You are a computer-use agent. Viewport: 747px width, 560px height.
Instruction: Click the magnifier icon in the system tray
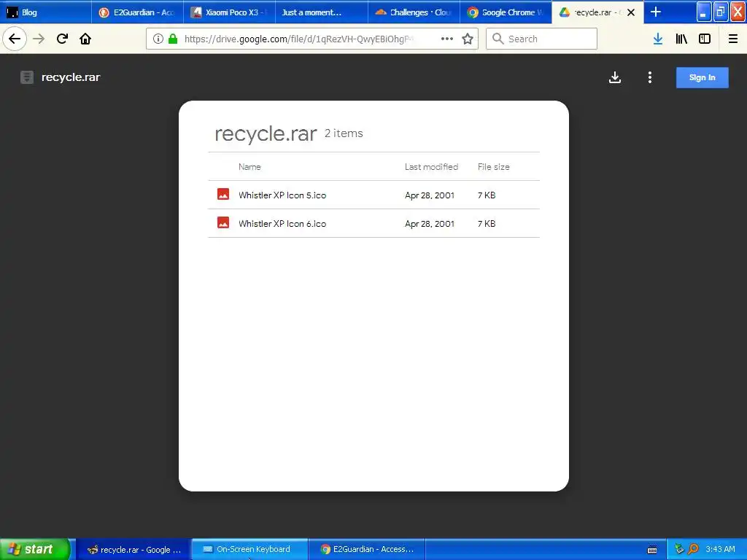pos(693,549)
